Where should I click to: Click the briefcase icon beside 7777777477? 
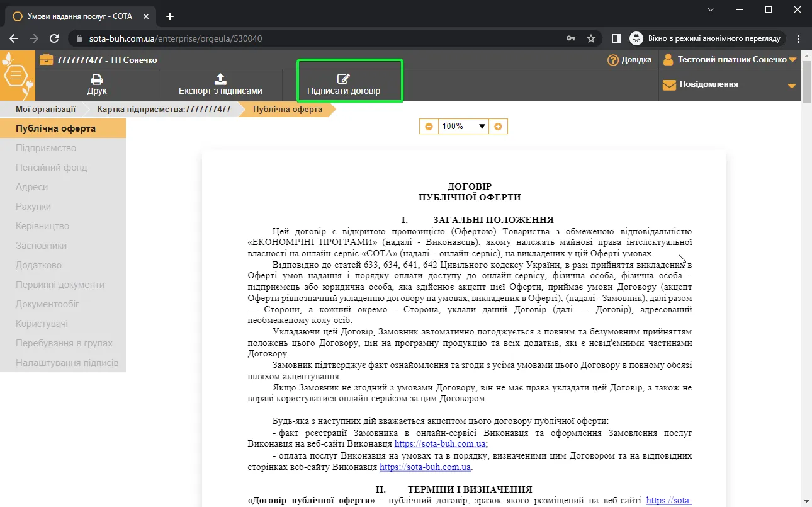pos(47,60)
